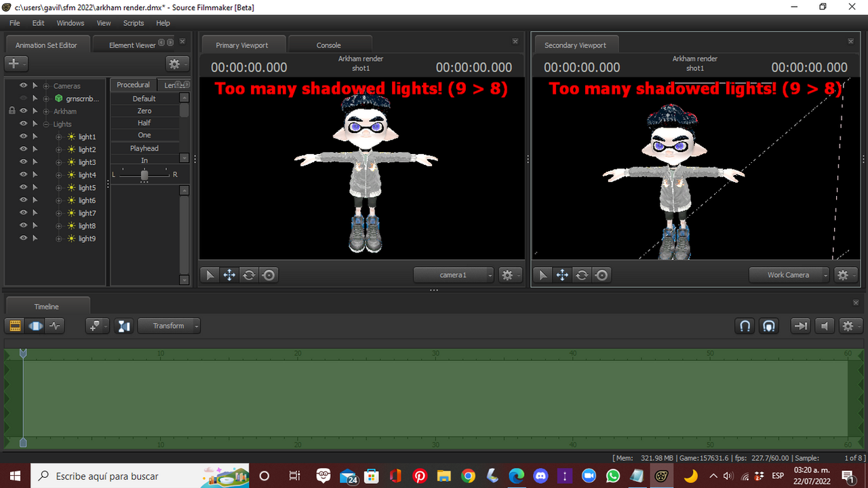This screenshot has width=868, height=488.
Task: Open Secondary Viewport settings gear
Action: click(844, 275)
